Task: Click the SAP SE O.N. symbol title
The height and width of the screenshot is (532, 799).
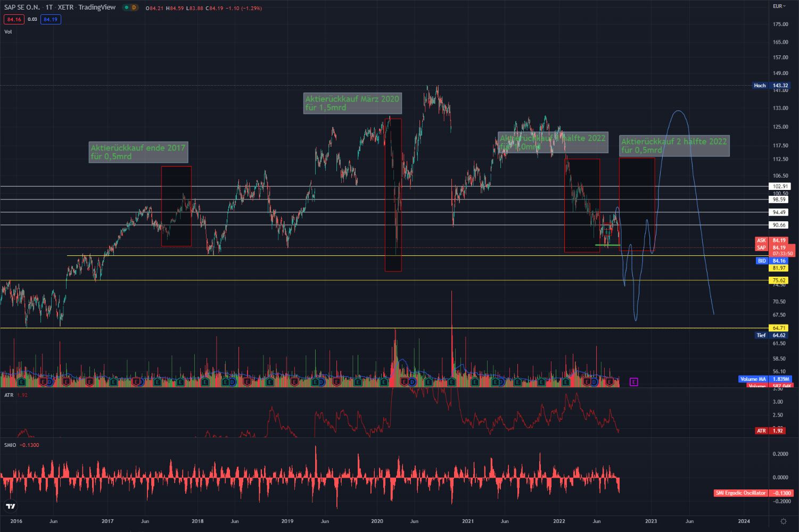Action: (x=22, y=7)
